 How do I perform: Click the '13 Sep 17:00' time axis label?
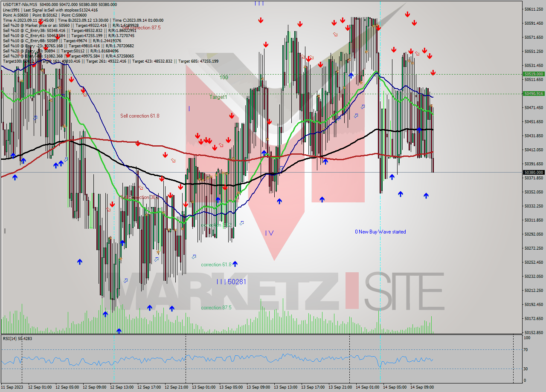click(313, 387)
